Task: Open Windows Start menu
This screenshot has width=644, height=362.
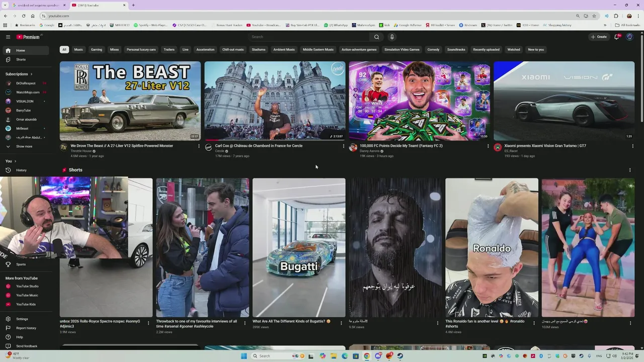Action: coord(244,356)
